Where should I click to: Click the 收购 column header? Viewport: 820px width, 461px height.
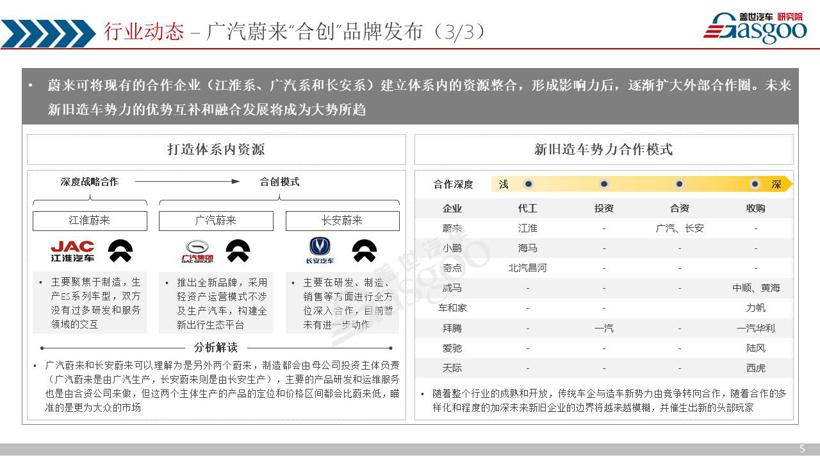pos(756,208)
